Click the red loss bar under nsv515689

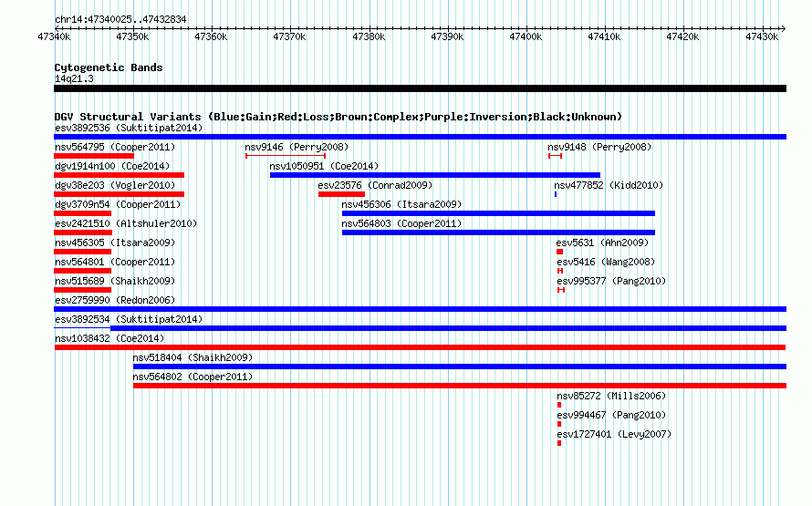(82, 290)
